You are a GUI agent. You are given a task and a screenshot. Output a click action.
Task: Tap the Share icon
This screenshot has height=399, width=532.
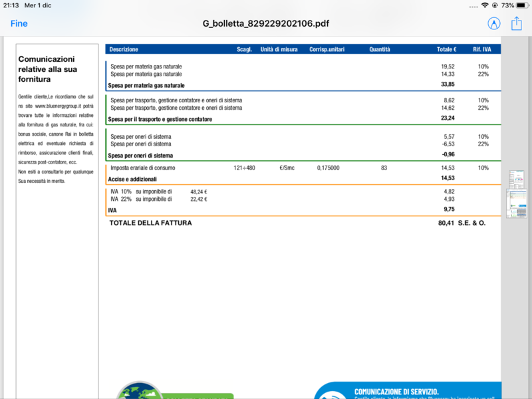point(518,24)
